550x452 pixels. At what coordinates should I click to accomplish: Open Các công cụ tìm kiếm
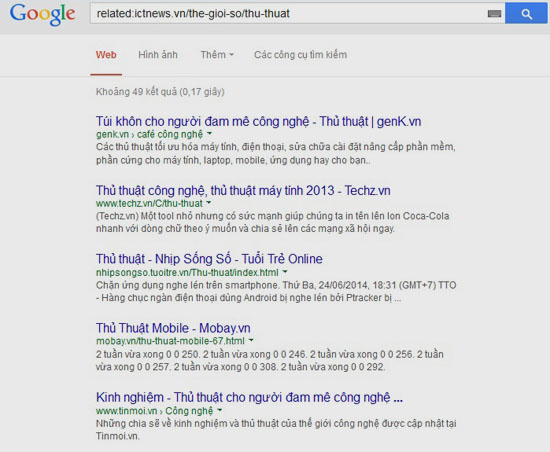click(x=301, y=55)
